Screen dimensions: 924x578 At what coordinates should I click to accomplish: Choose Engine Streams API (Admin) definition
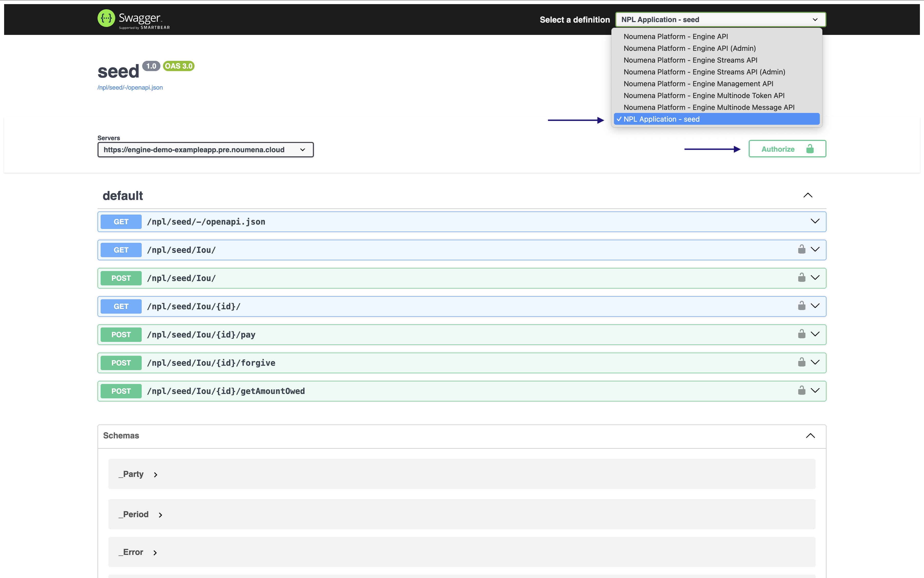pos(704,72)
